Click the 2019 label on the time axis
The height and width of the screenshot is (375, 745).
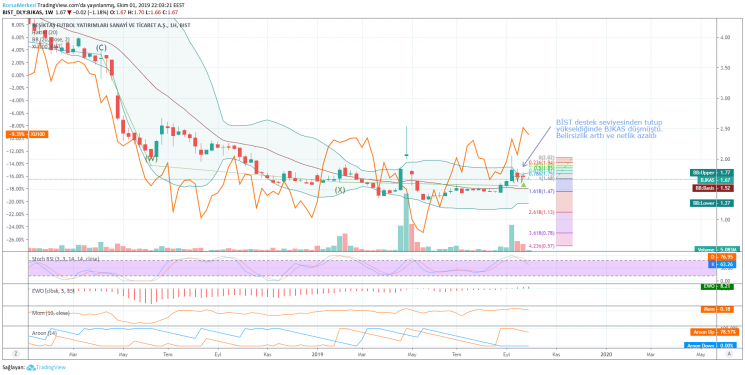tap(317, 354)
